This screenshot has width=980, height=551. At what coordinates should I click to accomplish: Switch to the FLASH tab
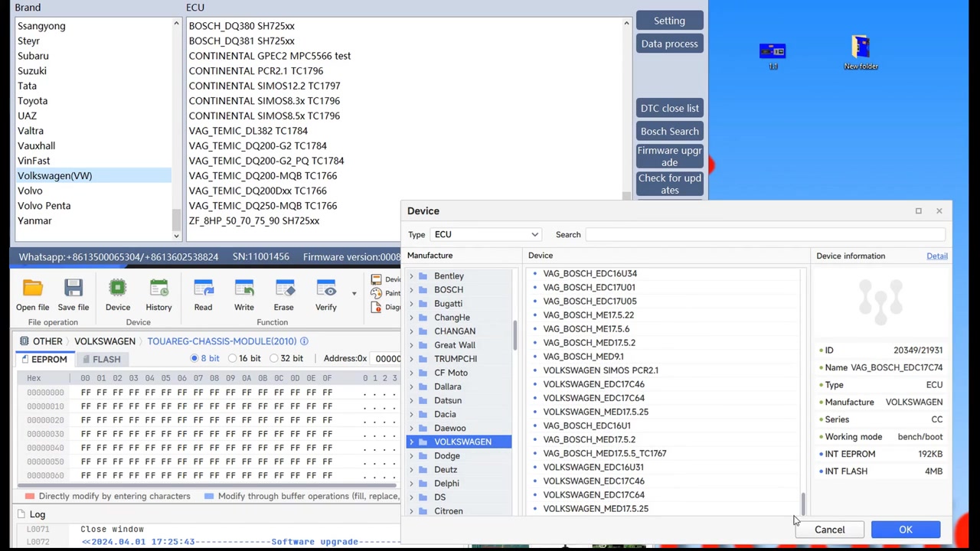coord(101,359)
